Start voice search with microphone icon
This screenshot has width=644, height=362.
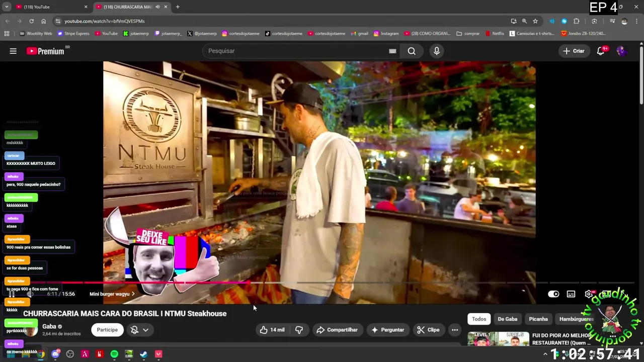[x=437, y=51]
